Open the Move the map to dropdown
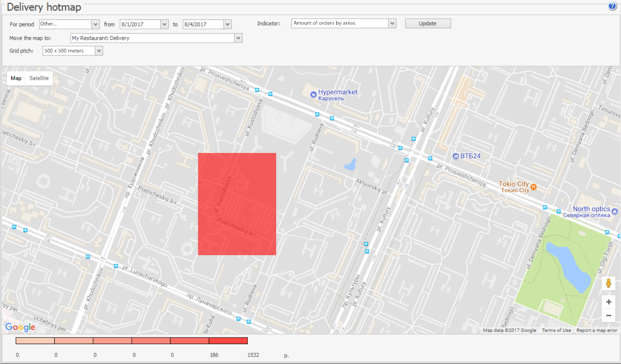The width and height of the screenshot is (621, 364). [238, 38]
